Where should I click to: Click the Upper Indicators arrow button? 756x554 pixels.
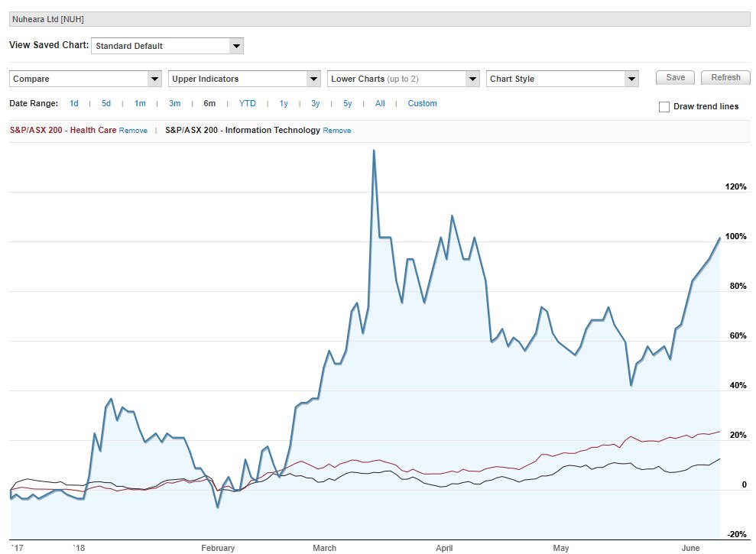[313, 79]
